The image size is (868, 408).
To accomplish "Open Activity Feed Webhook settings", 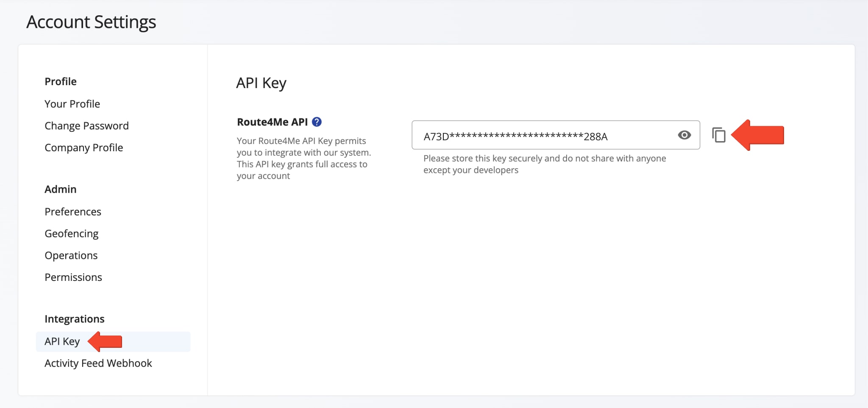I will (x=98, y=363).
